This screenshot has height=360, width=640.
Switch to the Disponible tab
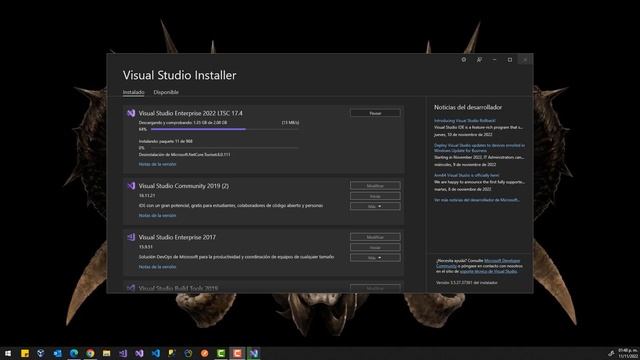point(166,92)
